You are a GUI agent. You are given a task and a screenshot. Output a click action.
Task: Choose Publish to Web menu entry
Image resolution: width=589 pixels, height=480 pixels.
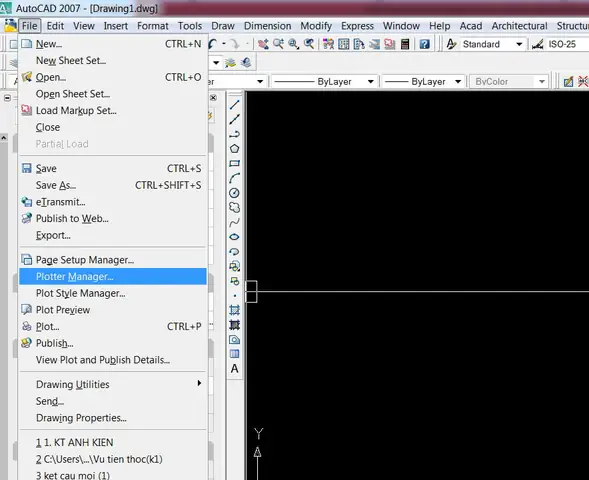[113, 218]
